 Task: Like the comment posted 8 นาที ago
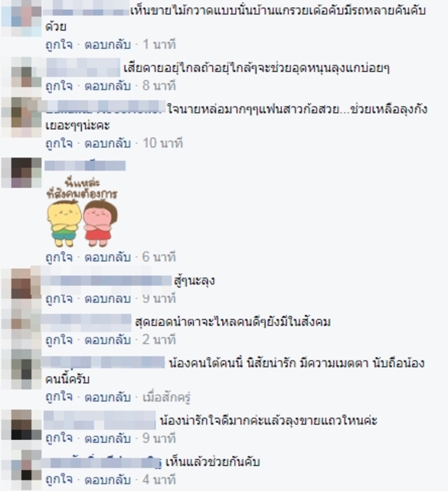point(59,86)
